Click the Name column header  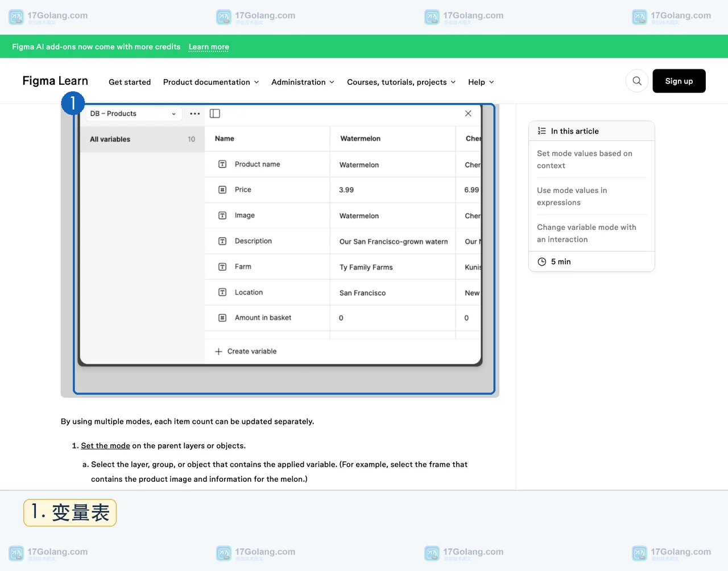225,139
